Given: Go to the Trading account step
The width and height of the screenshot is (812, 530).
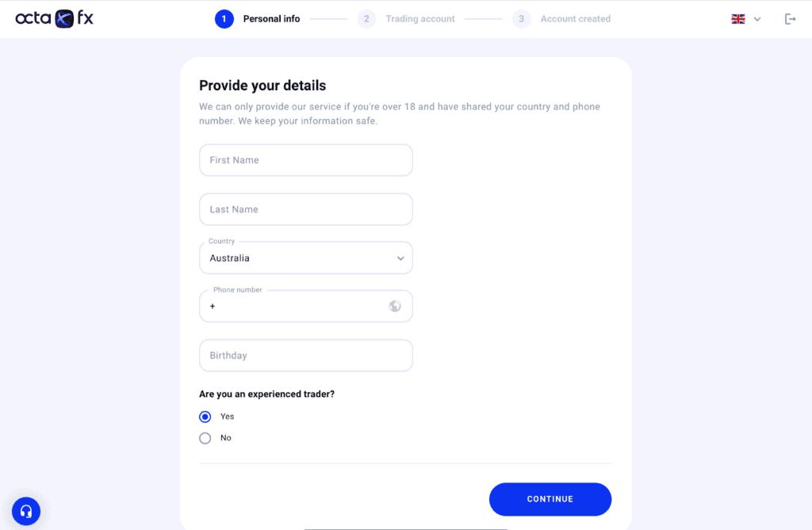Looking at the screenshot, I should pos(420,19).
